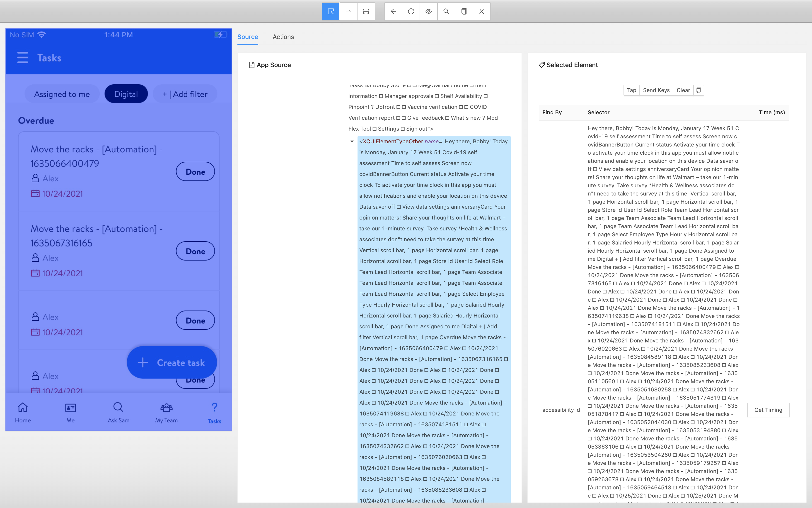The width and height of the screenshot is (812, 508).
Task: Toggle the Digital filter chip
Action: (x=126, y=94)
